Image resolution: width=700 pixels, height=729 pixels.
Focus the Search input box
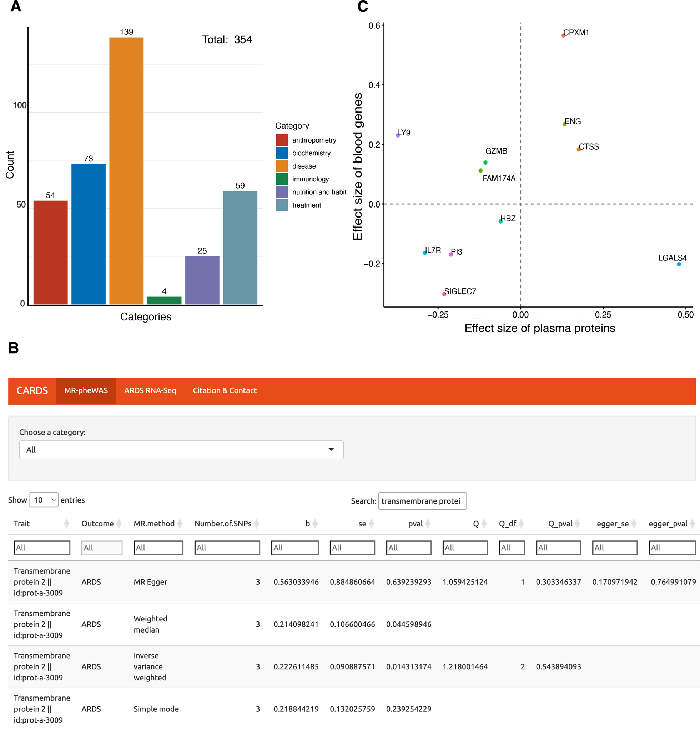pos(422,501)
